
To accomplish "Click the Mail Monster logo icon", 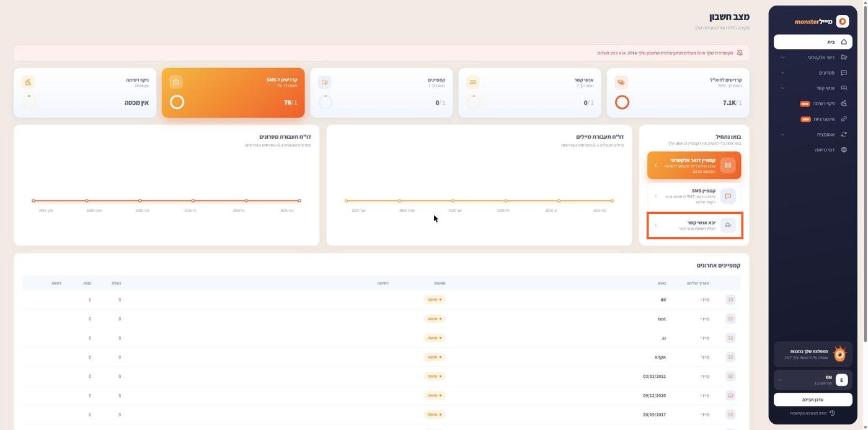I will [843, 22].
